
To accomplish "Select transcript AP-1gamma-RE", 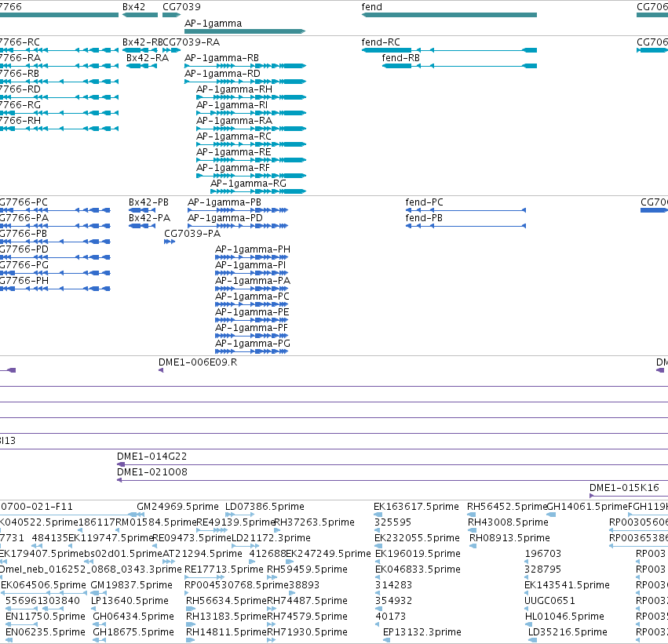I will click(x=233, y=152).
